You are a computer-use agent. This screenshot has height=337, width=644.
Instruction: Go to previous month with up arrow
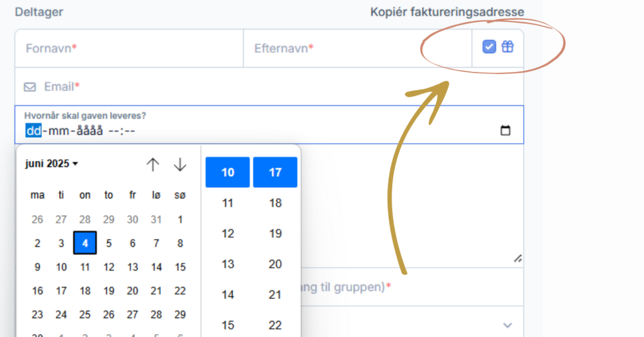(152, 165)
